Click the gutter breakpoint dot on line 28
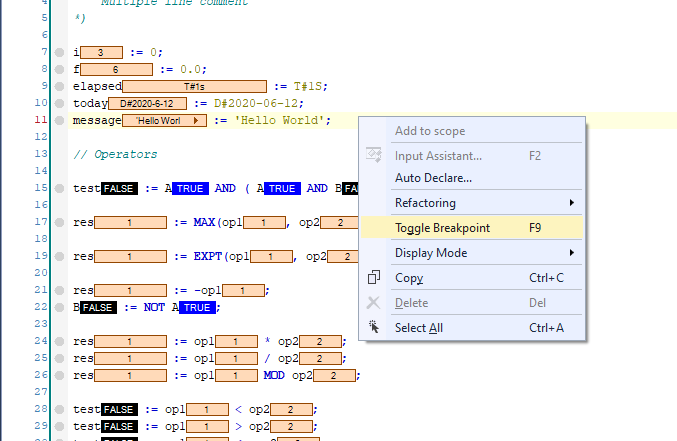 [60, 409]
